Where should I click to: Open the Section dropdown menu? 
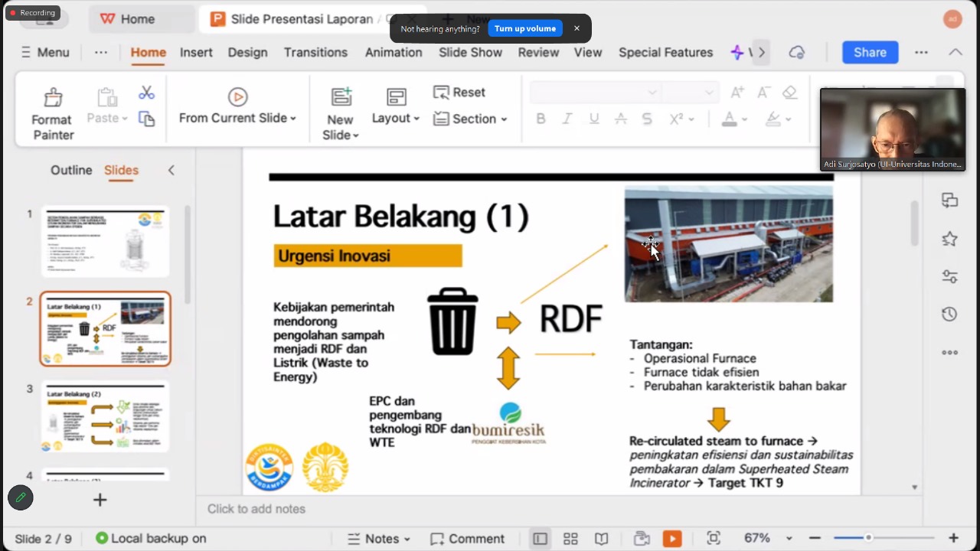pyautogui.click(x=470, y=119)
